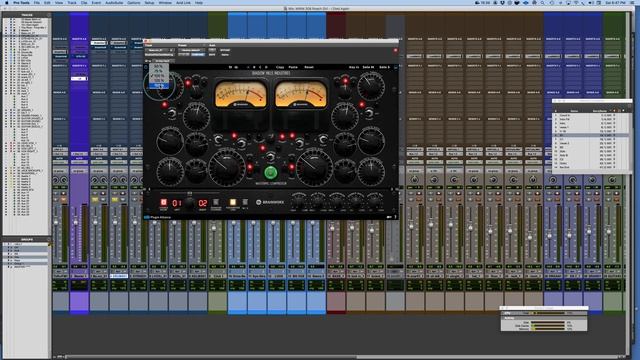Click the purple track's fader

pyautogui.click(x=76, y=222)
